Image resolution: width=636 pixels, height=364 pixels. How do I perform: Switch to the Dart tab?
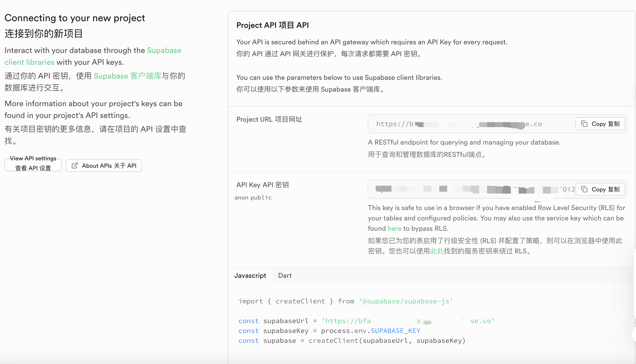point(285,276)
